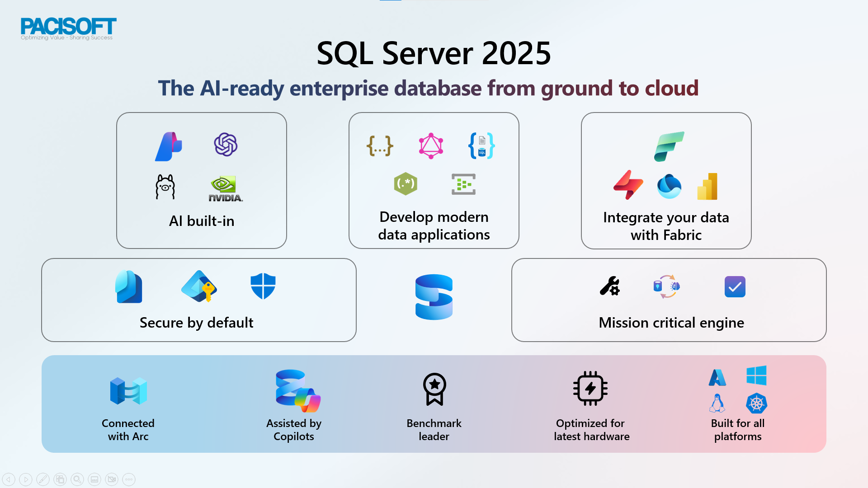Click the Windows logo icon
The height and width of the screenshot is (488, 868).
(757, 375)
